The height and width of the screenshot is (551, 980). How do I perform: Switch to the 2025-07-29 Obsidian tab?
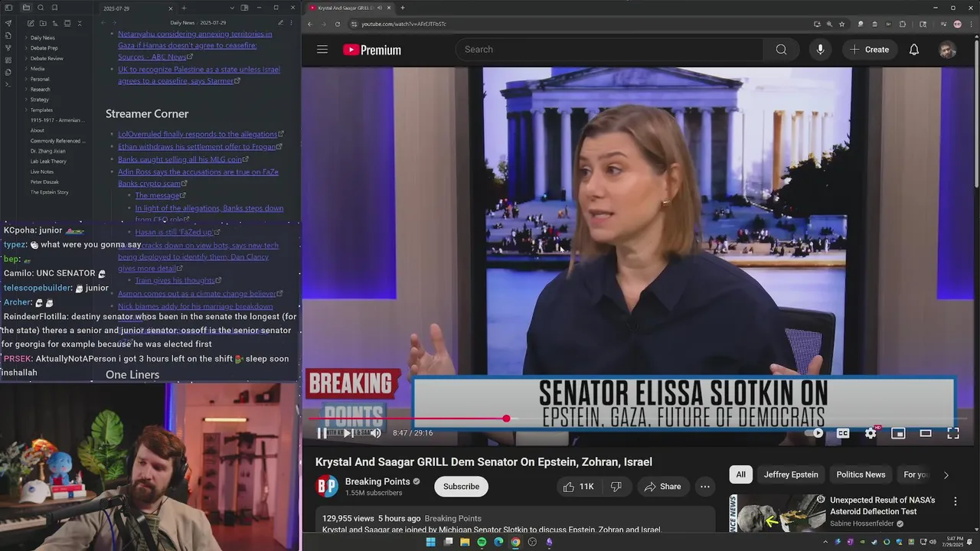point(138,8)
